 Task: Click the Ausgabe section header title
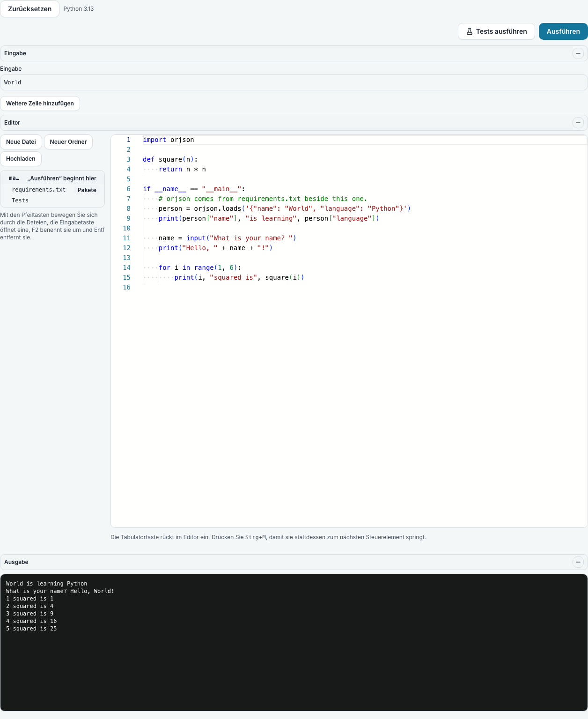pyautogui.click(x=16, y=562)
